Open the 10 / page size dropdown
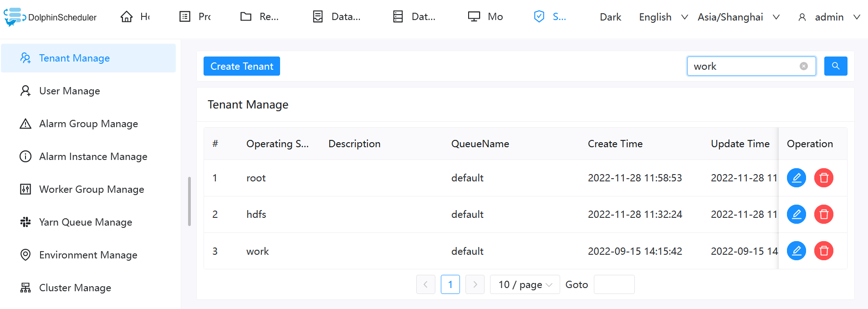This screenshot has width=868, height=309. (x=525, y=284)
